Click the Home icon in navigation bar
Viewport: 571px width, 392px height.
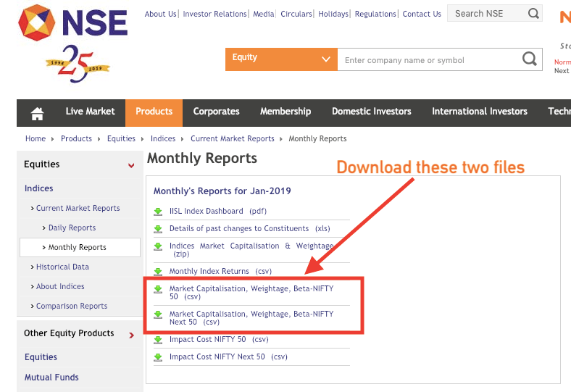point(37,113)
